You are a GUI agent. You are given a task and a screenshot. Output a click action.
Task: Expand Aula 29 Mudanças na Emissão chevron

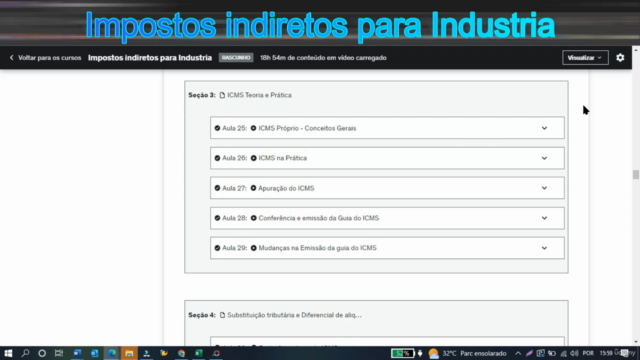pos(544,248)
